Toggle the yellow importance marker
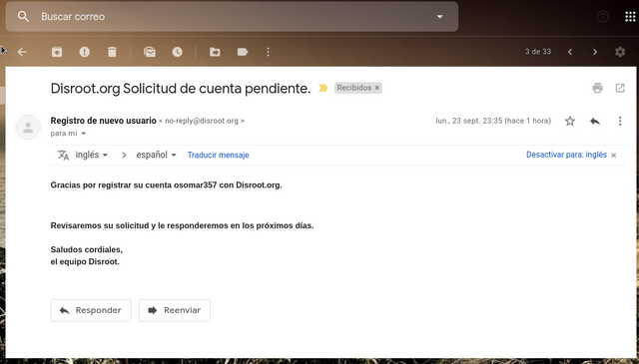This screenshot has width=639, height=364. coord(322,88)
